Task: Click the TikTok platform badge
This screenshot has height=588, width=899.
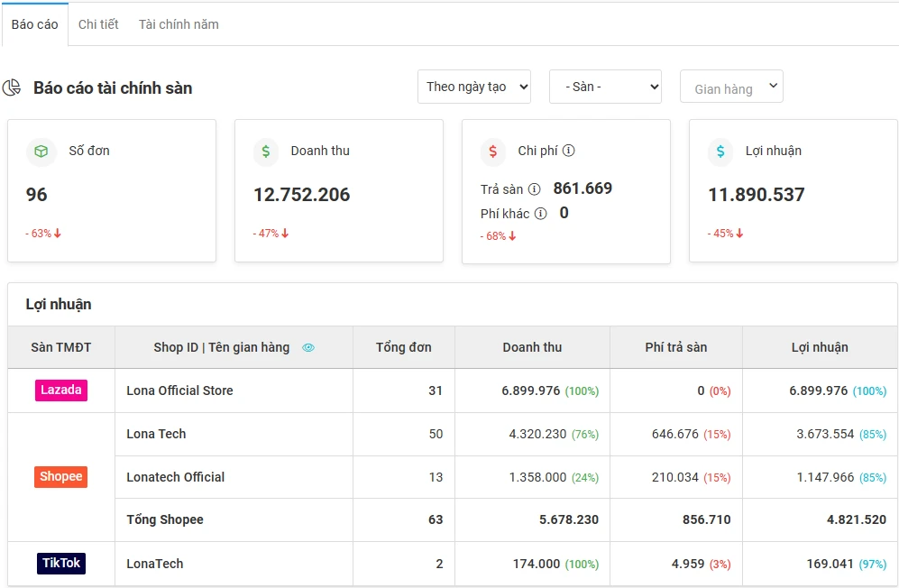Action: click(60, 562)
